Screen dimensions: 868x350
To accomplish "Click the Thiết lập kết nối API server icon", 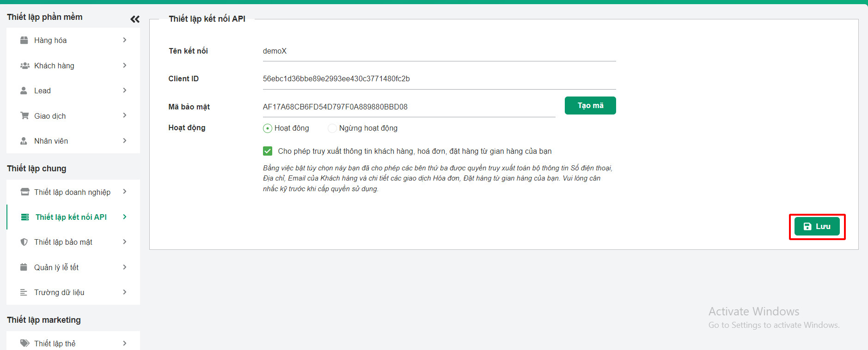I will pyautogui.click(x=25, y=217).
